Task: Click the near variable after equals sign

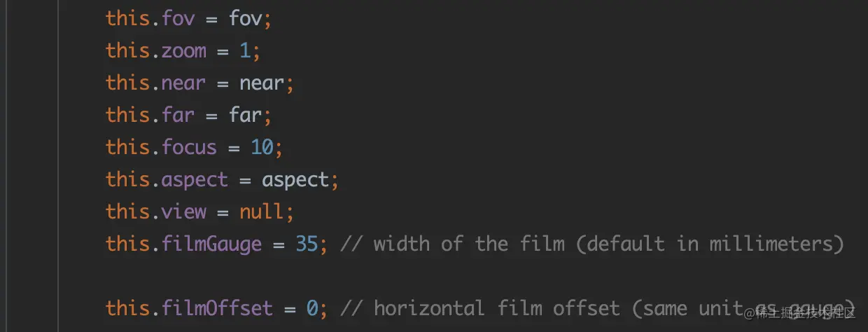Action: click(x=262, y=83)
